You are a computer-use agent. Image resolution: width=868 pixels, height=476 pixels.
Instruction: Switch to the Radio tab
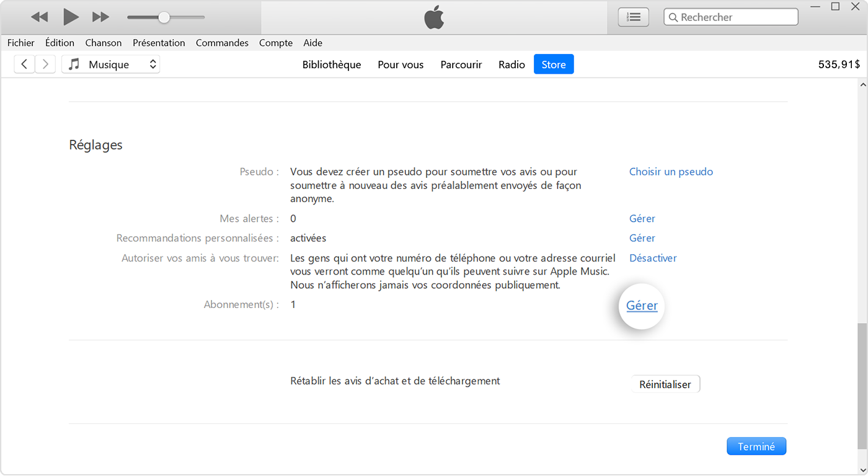pos(511,64)
